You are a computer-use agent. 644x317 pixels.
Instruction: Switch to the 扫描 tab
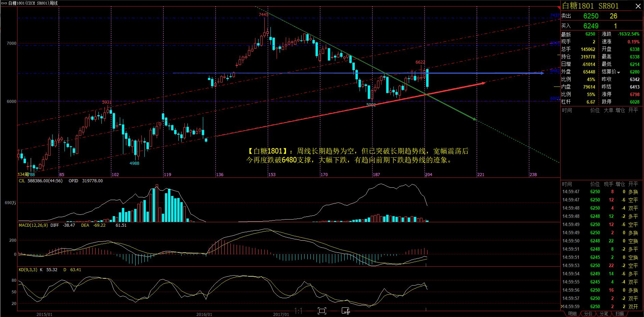point(619,314)
